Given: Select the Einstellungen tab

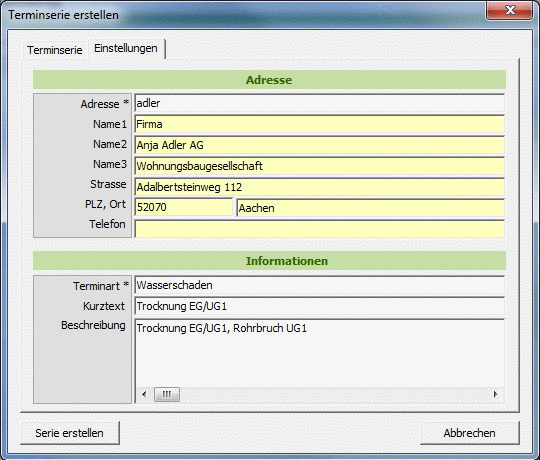Looking at the screenshot, I should [x=126, y=49].
